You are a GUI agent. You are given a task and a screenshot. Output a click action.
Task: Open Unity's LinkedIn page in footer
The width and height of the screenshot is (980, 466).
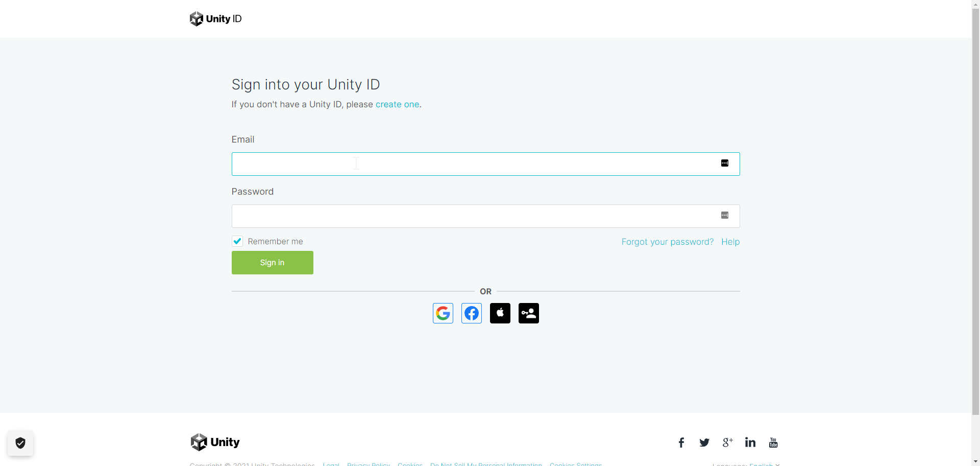pyautogui.click(x=750, y=442)
